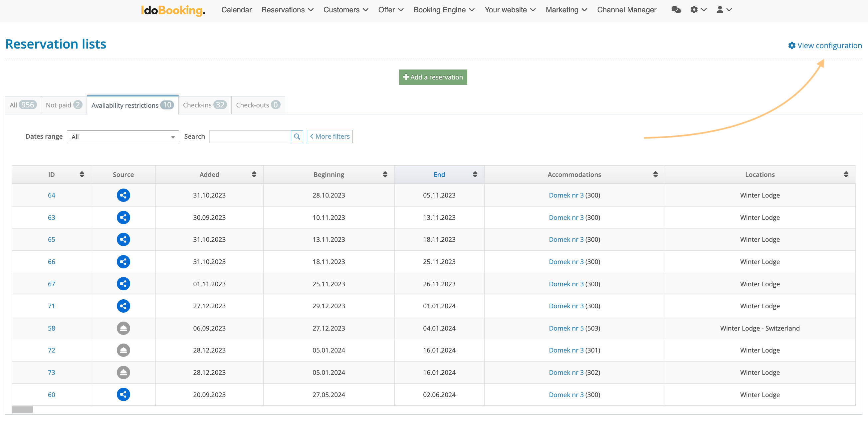Open the messages chat bubbles icon
The image size is (868, 433).
click(x=676, y=10)
